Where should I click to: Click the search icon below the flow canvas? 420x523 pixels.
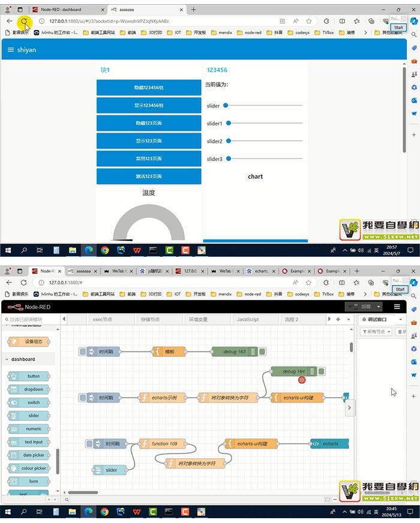(x=67, y=500)
